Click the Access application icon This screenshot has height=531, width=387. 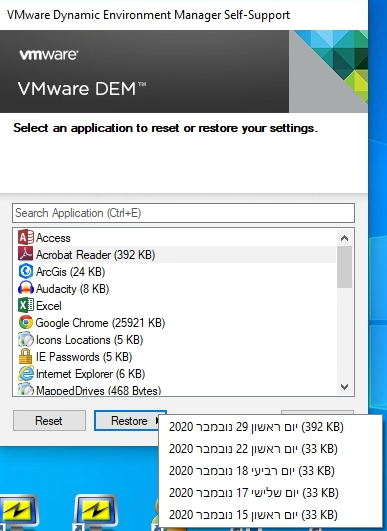(26, 237)
